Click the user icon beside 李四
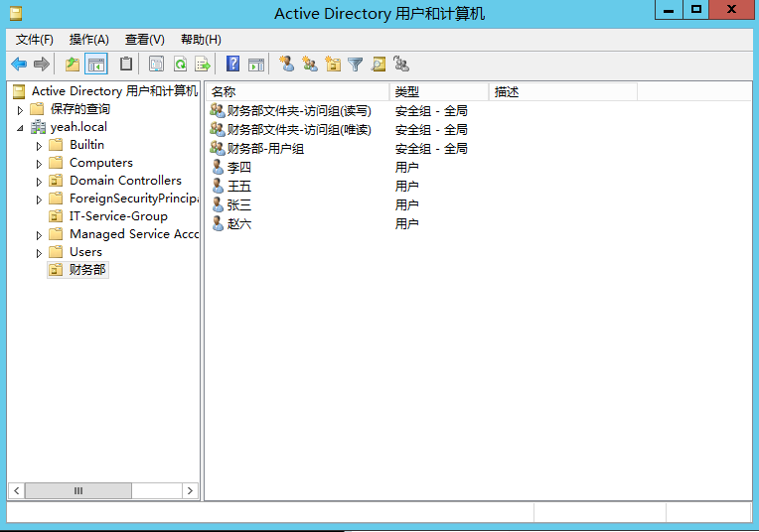Screen dimensions: 759x532 (x=218, y=167)
